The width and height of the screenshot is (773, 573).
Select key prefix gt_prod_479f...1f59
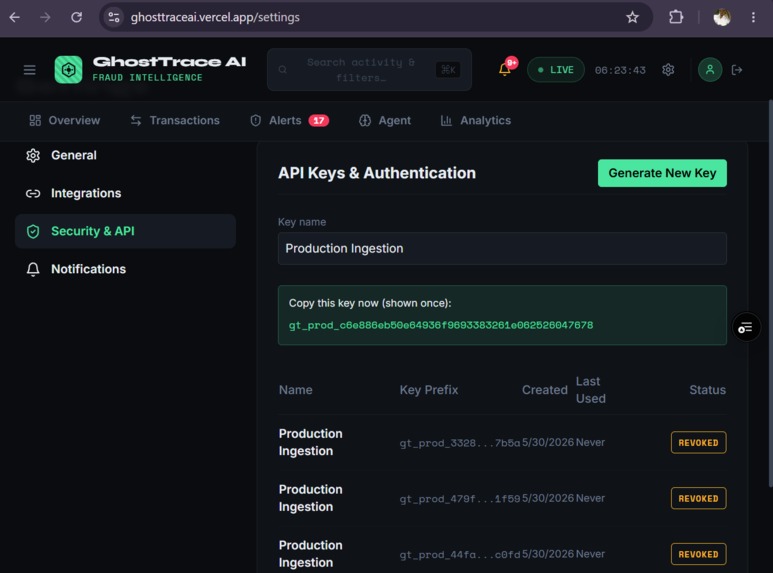point(459,499)
